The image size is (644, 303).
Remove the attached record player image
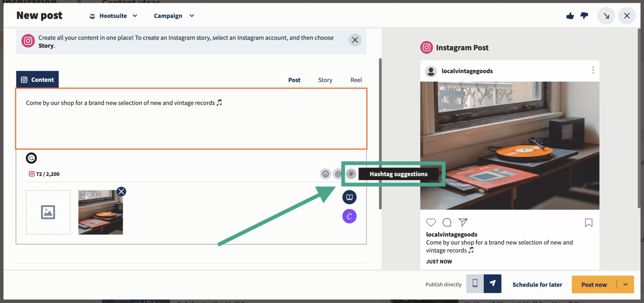121,192
